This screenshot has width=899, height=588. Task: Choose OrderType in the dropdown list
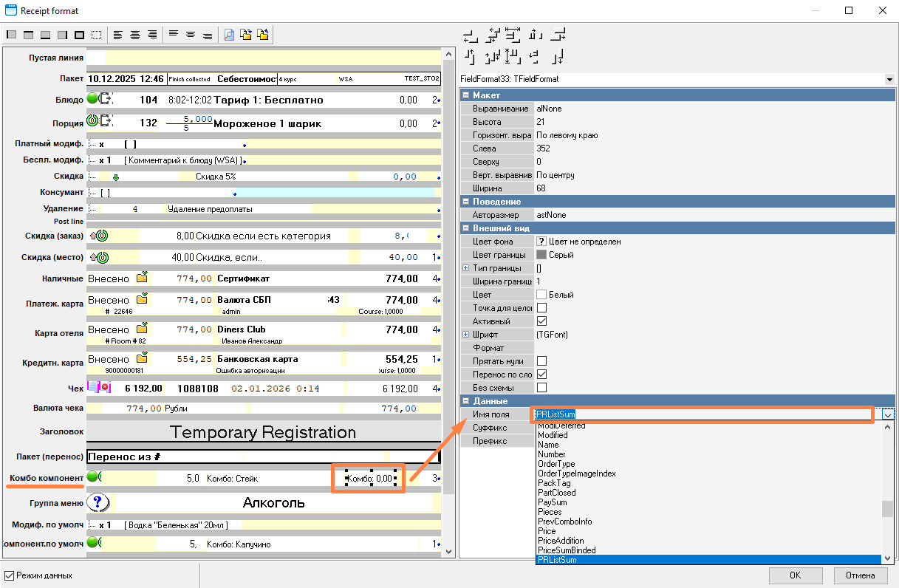point(557,464)
